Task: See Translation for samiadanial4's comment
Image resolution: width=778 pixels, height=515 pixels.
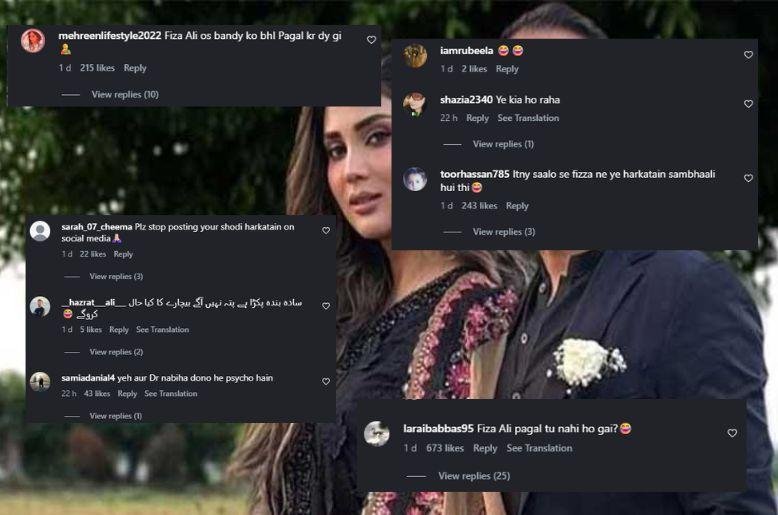Action: click(171, 394)
